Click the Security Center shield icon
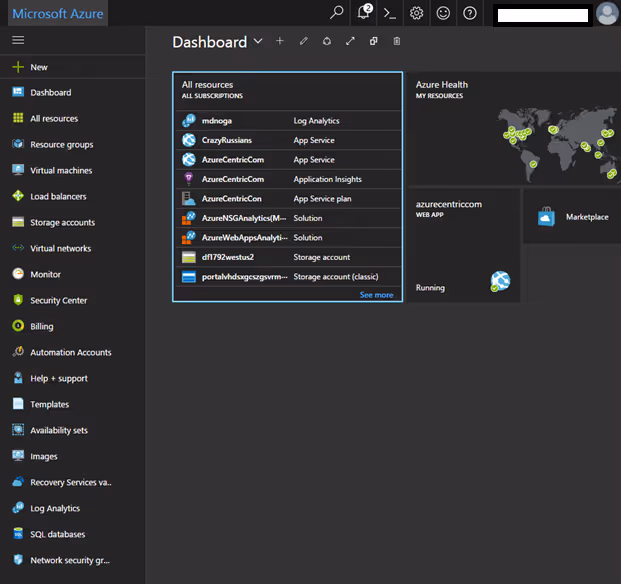Screen dimensions: 621x584 (x=18, y=300)
